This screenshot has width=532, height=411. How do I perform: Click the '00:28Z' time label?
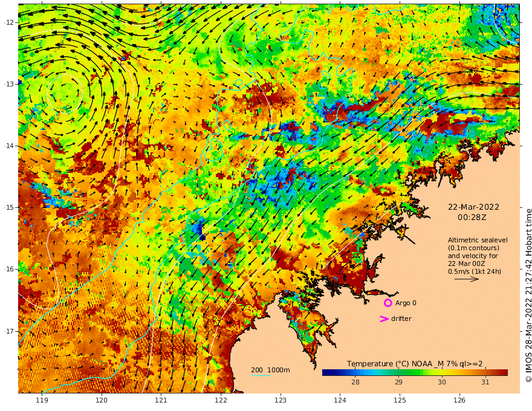pyautogui.click(x=472, y=218)
